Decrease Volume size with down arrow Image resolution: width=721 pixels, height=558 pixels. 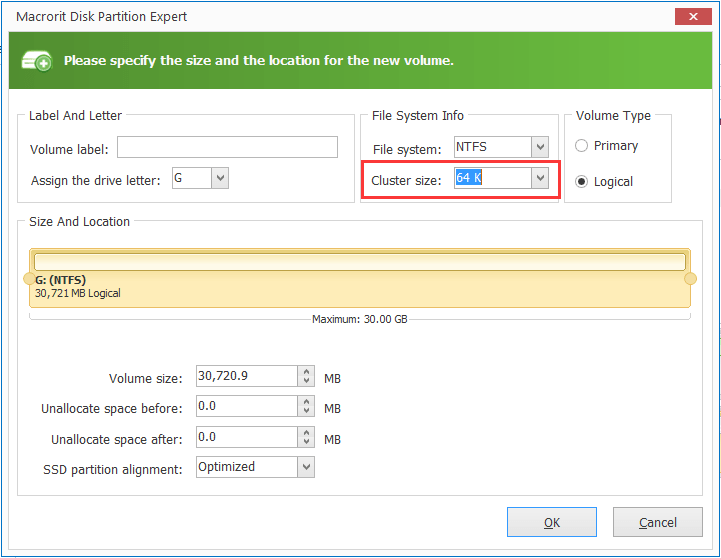[306, 381]
